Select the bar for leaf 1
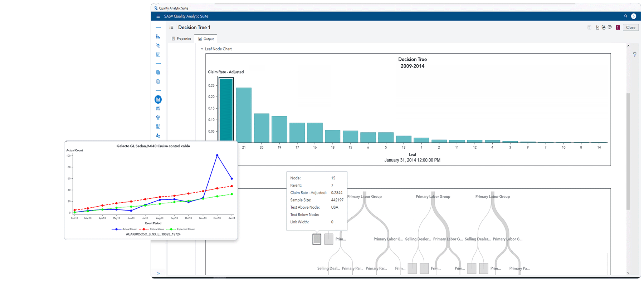The height and width of the screenshot is (282, 644). click(421, 140)
